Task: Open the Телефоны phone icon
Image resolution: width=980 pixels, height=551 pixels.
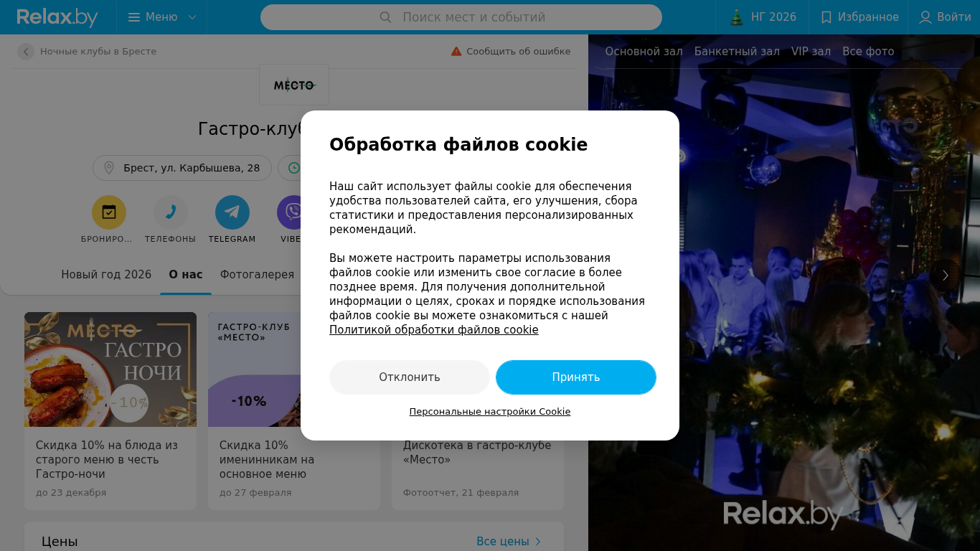Action: click(x=171, y=212)
